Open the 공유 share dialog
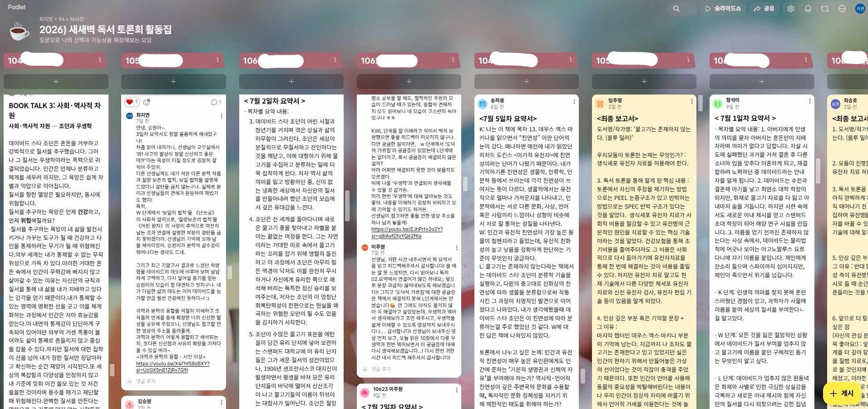This screenshot has width=868, height=409. tap(764, 9)
